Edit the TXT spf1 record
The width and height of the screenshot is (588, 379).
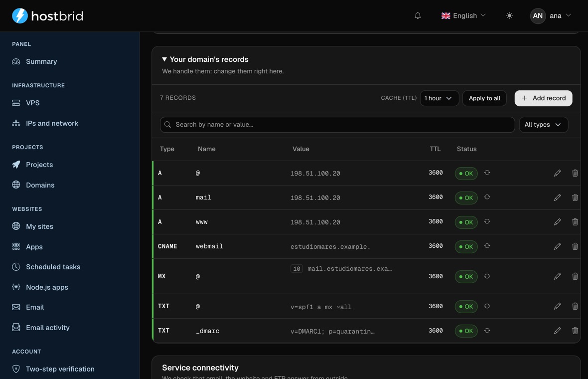[557, 306]
